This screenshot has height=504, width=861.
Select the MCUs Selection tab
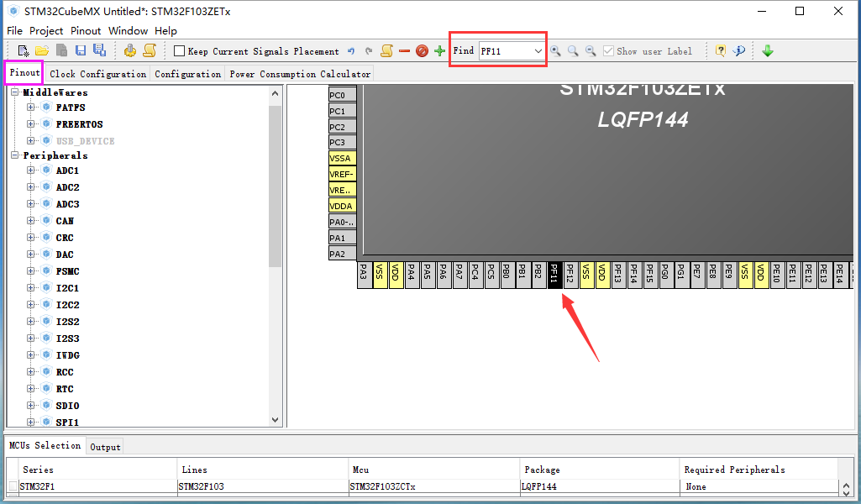click(45, 445)
